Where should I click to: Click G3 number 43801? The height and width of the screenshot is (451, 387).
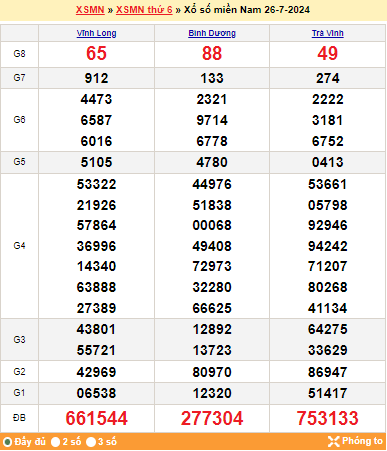(x=96, y=329)
